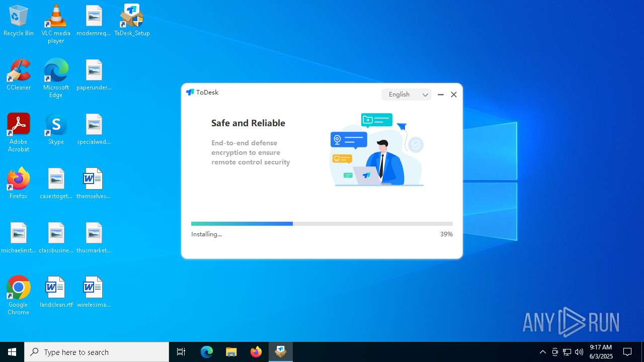The image size is (644, 362).
Task: Select the casestoget image file icon
Action: point(56,184)
